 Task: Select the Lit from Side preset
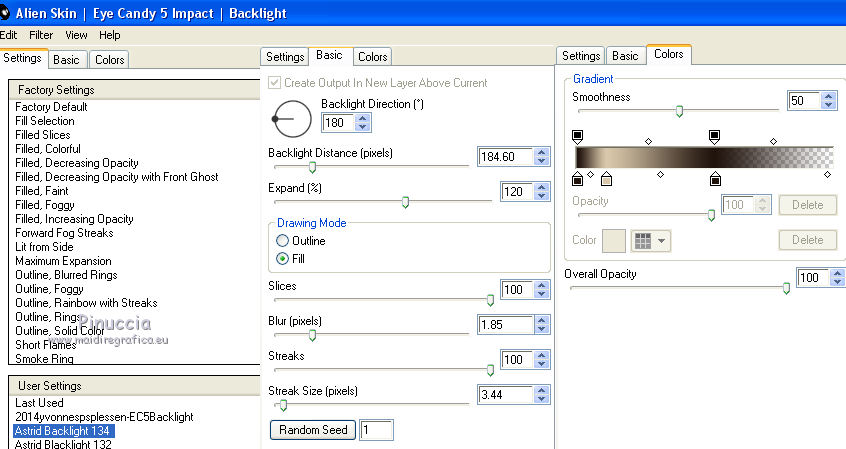point(44,247)
